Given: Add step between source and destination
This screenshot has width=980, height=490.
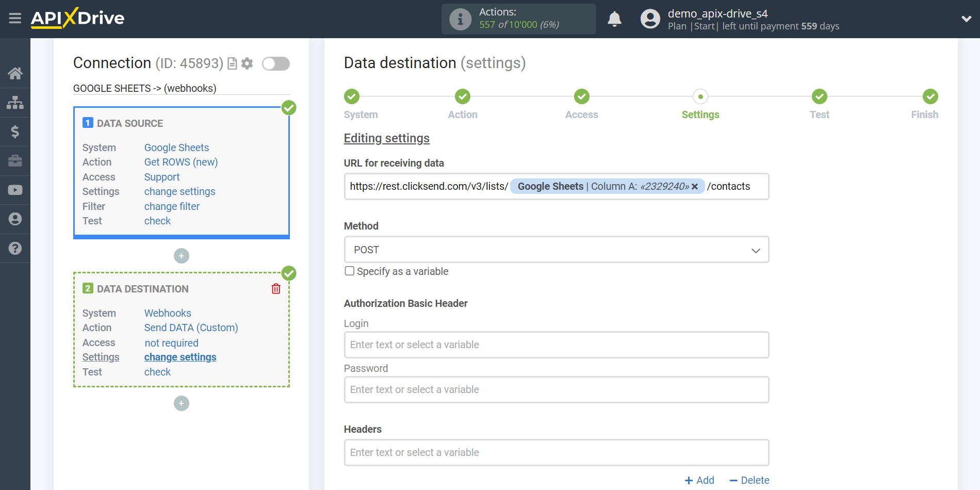Looking at the screenshot, I should pyautogui.click(x=182, y=256).
